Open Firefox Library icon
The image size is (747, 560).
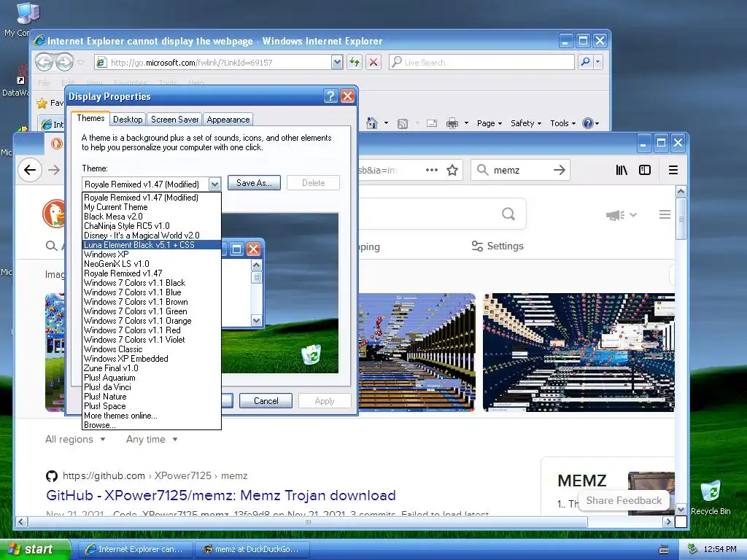pyautogui.click(x=622, y=170)
